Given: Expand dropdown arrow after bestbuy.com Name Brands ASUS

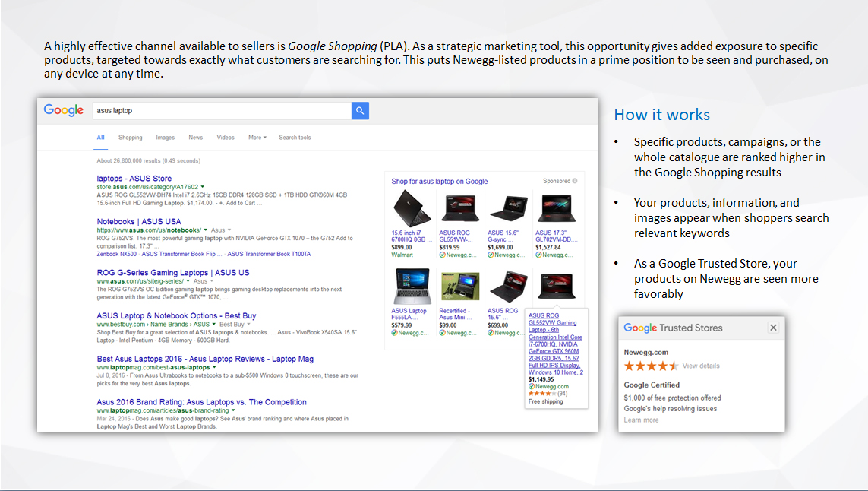Looking at the screenshot, I should tap(213, 325).
